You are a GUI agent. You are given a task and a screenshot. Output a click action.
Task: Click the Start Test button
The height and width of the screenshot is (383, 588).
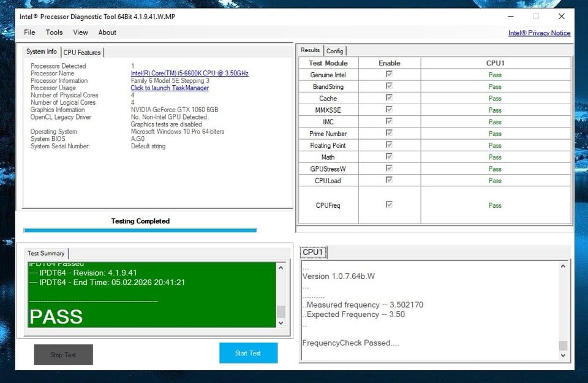[x=248, y=353]
